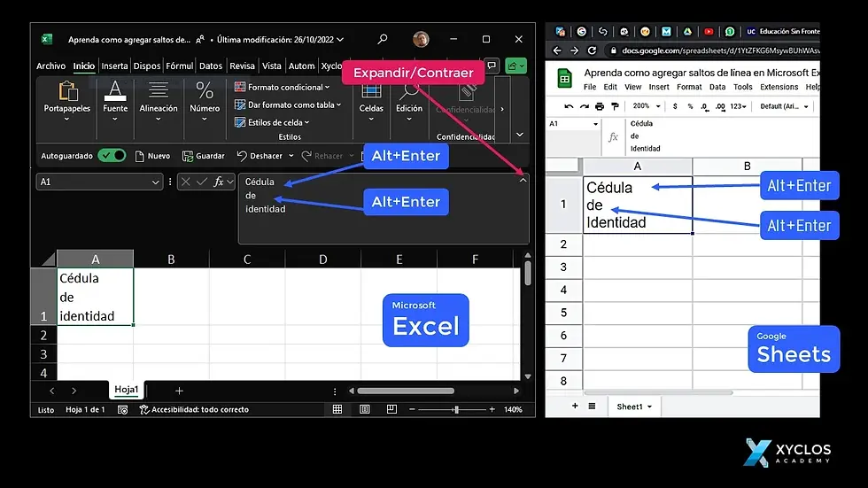Click print icon in Google Sheets
868x488 pixels.
coord(600,106)
